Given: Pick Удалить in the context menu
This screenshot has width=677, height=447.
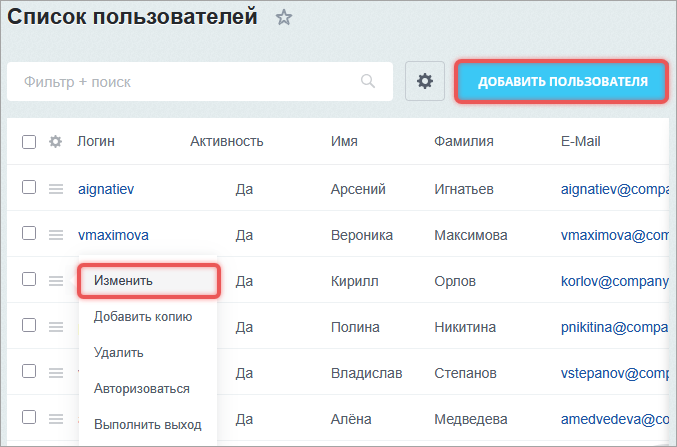Looking at the screenshot, I should point(119,352).
